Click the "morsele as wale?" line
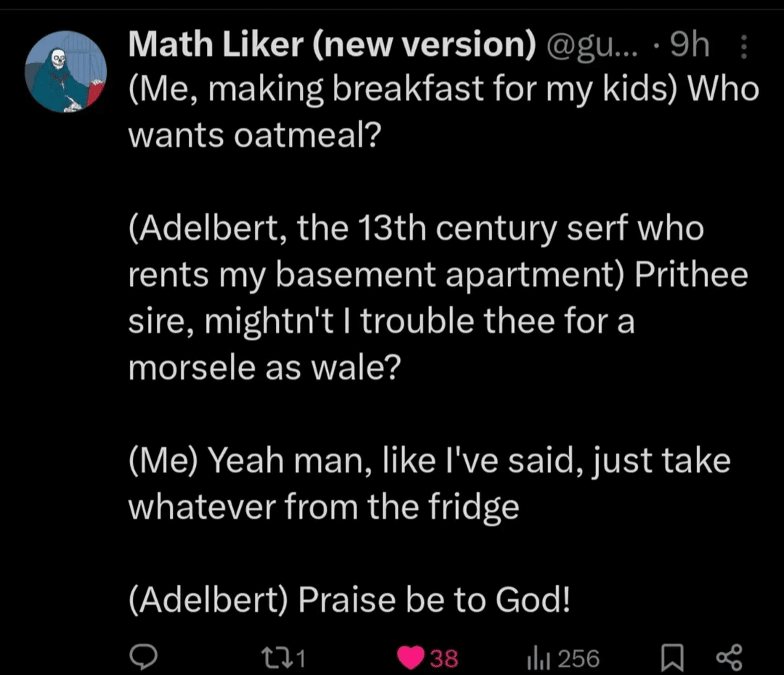Image resolution: width=784 pixels, height=675 pixels. [x=264, y=368]
